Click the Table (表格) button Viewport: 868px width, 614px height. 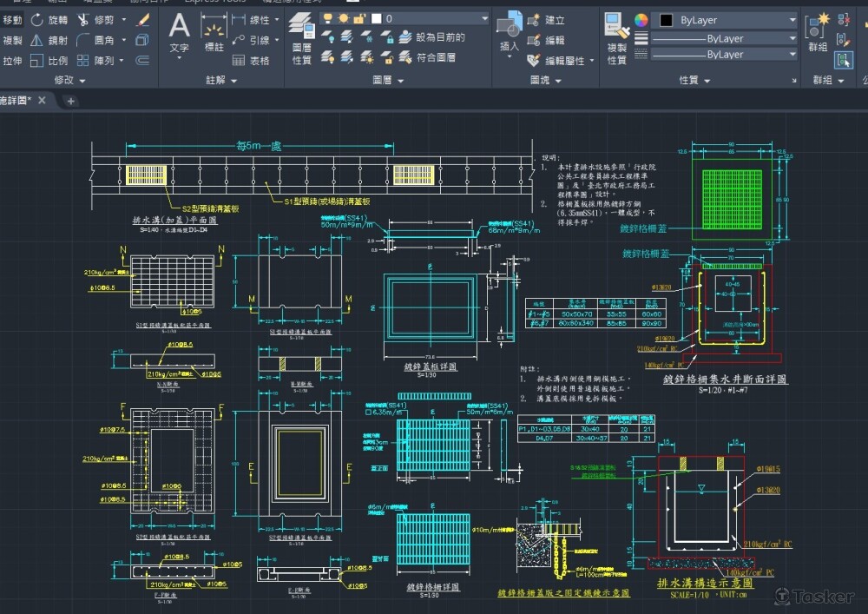click(251, 61)
